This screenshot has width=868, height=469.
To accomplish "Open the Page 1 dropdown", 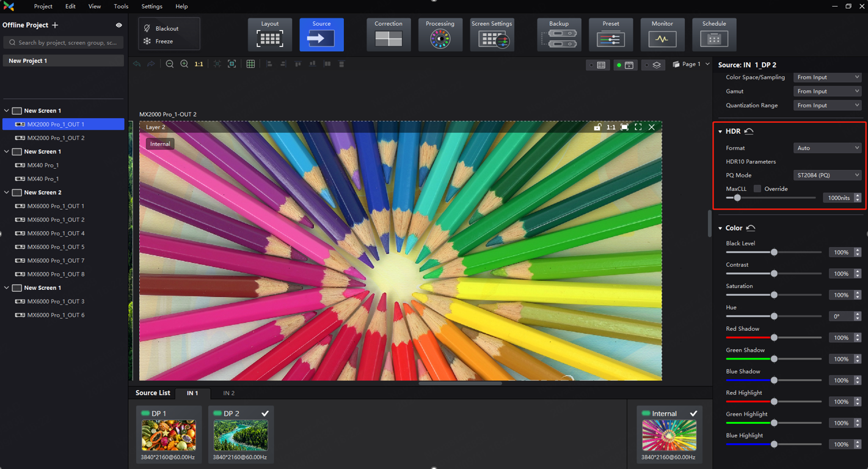I will tap(691, 64).
